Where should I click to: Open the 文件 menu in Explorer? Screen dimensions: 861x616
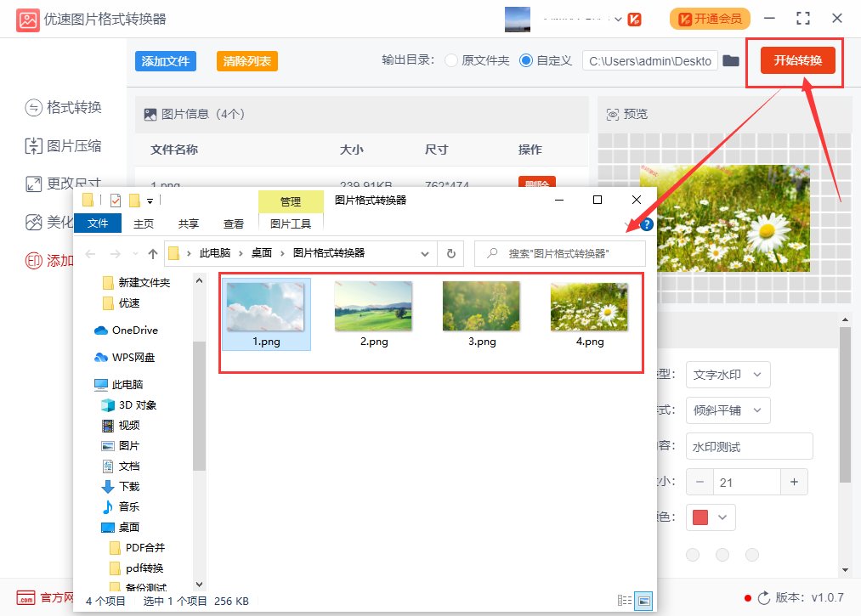pyautogui.click(x=98, y=223)
